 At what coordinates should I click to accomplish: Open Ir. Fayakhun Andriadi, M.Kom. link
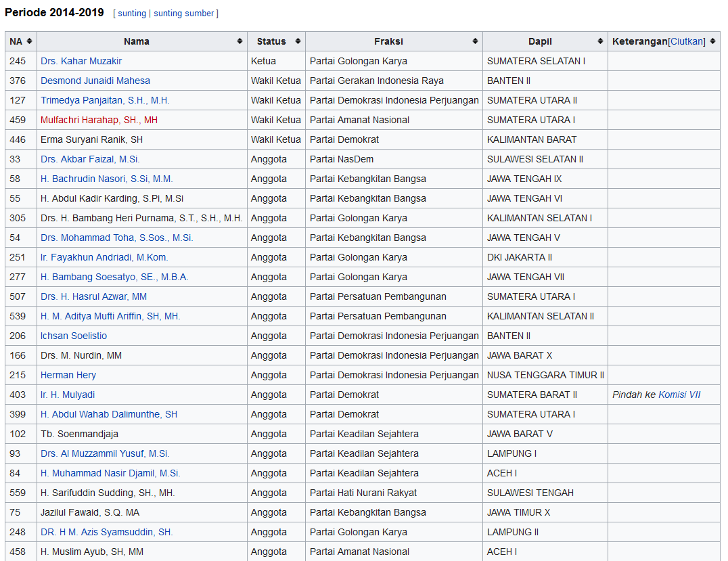(x=104, y=257)
